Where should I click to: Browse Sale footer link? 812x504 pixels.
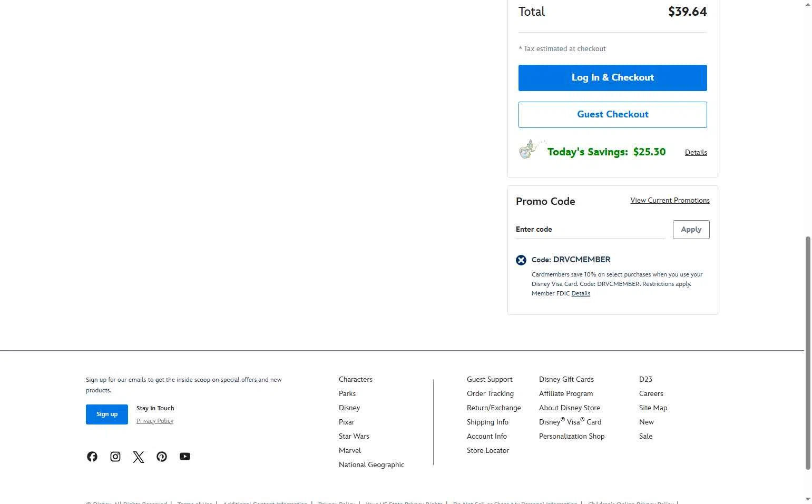coord(645,437)
